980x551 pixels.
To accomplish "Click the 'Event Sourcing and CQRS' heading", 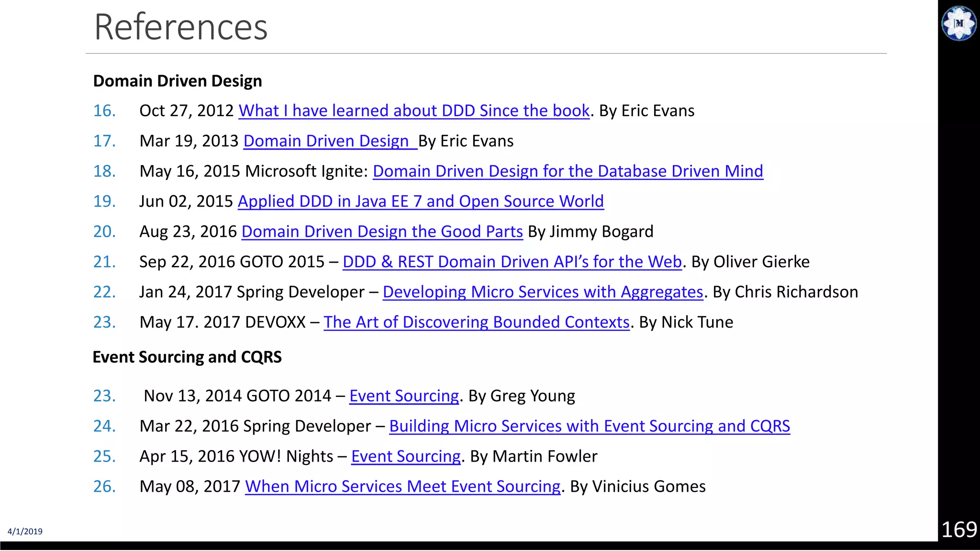I will point(187,357).
